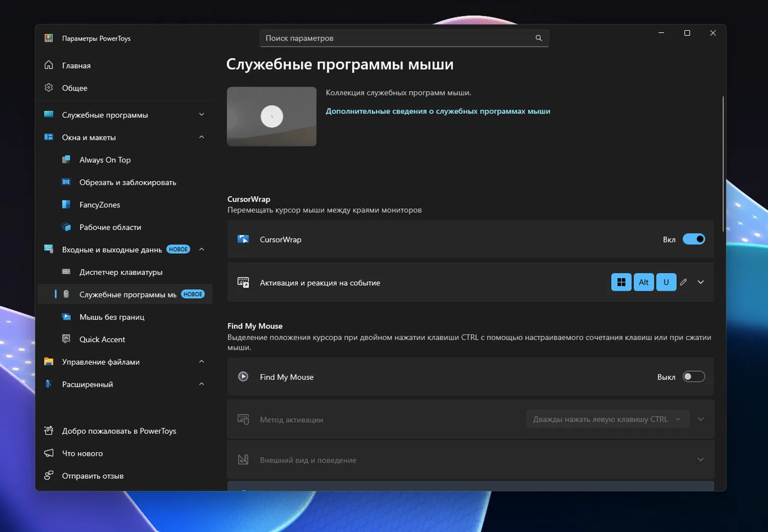
Task: Enable the Find My Mouse toggle
Action: click(x=694, y=376)
